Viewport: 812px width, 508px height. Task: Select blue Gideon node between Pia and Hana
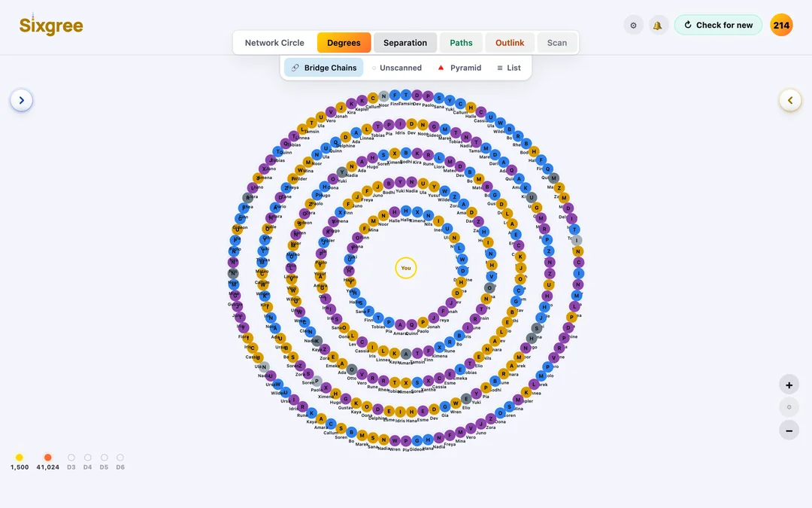coord(417,441)
